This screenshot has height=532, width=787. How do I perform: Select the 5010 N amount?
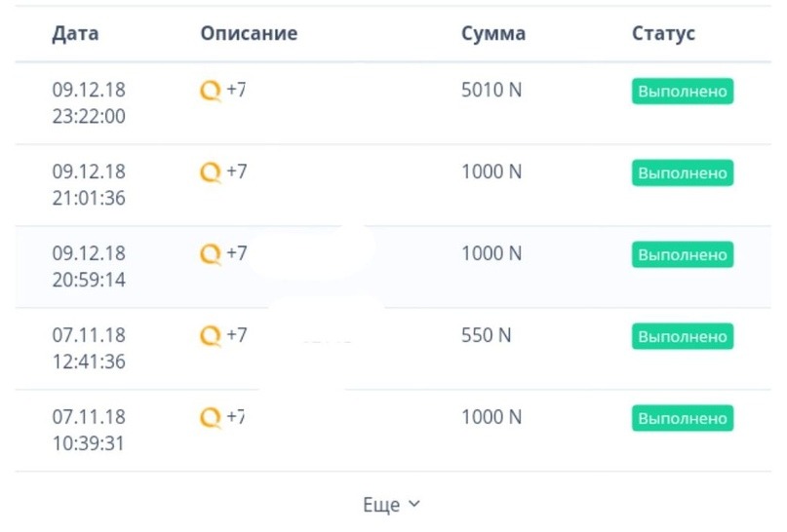[492, 91]
